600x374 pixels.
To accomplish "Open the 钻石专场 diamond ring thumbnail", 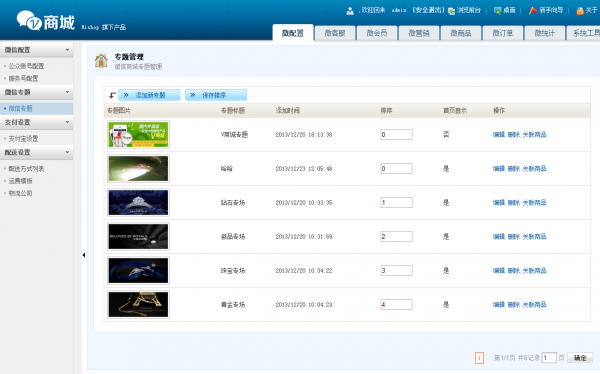I will pos(139,203).
